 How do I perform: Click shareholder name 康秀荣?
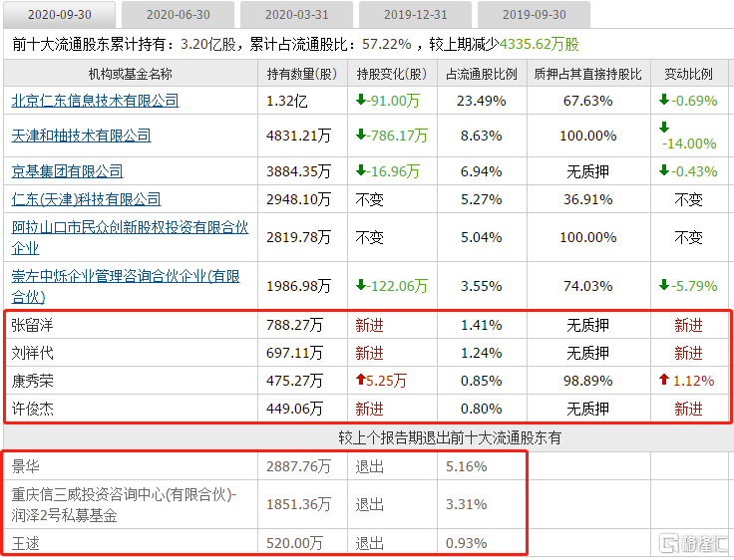pos(32,381)
